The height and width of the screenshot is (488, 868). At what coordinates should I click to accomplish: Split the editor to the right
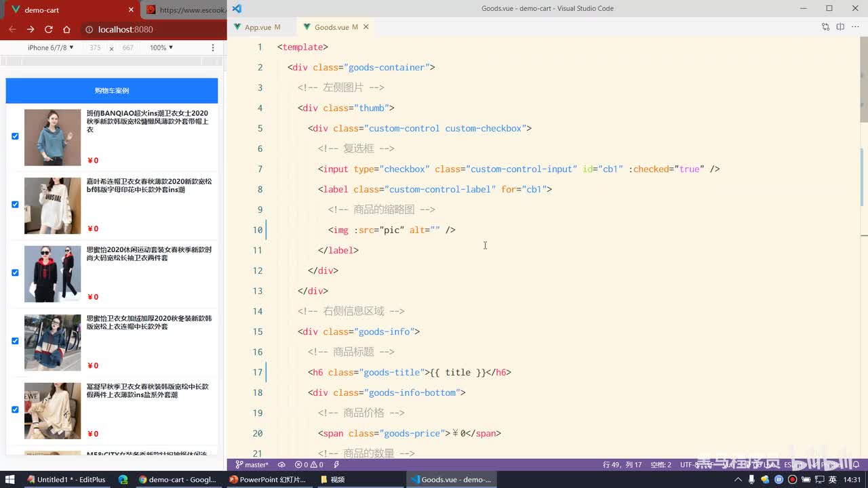(x=840, y=27)
